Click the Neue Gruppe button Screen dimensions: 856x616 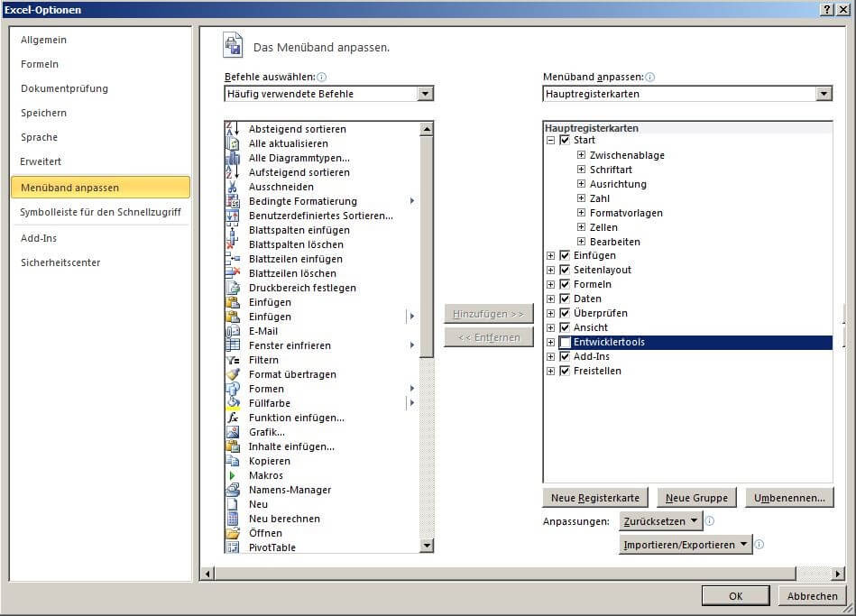[696, 498]
